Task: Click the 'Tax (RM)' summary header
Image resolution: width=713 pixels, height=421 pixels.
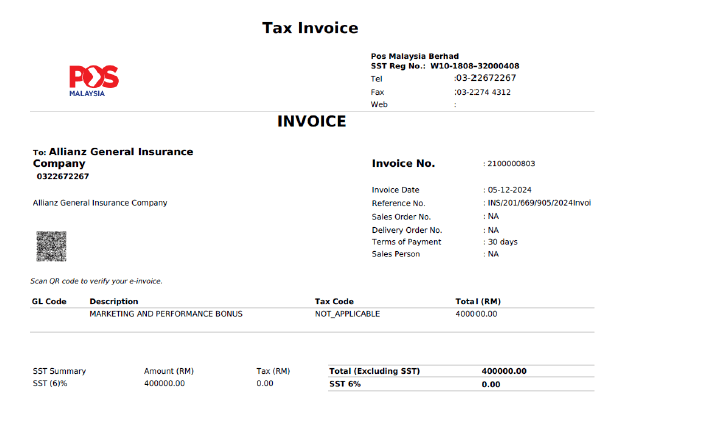Action: point(273,371)
